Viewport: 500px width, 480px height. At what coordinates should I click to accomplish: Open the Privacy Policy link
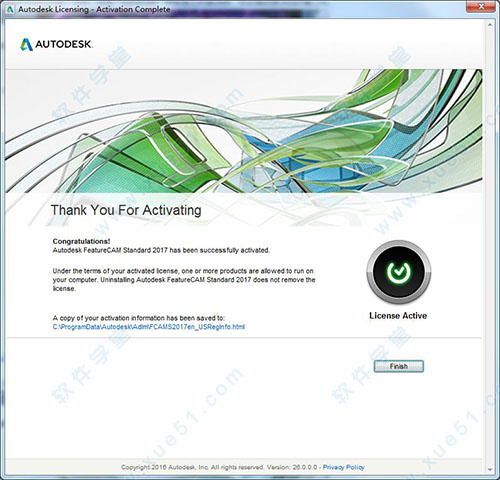(343, 467)
